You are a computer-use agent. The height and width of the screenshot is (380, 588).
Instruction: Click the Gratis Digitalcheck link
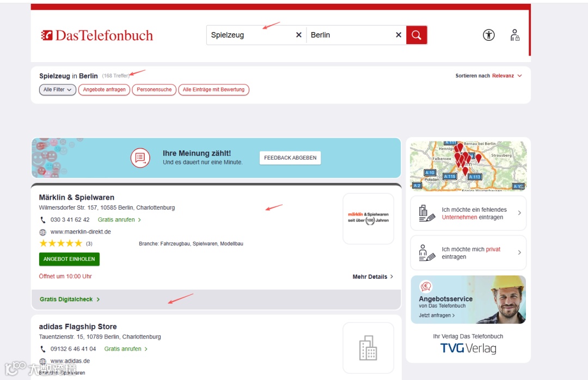(x=70, y=299)
